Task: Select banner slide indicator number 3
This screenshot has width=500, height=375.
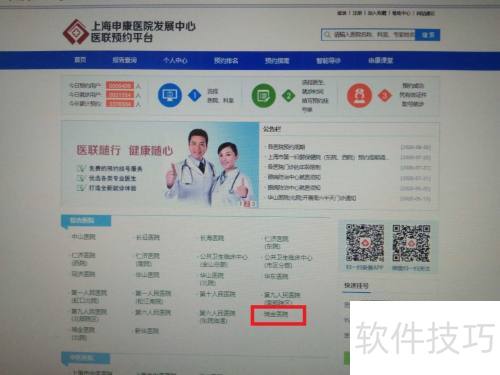Action: 253,204
